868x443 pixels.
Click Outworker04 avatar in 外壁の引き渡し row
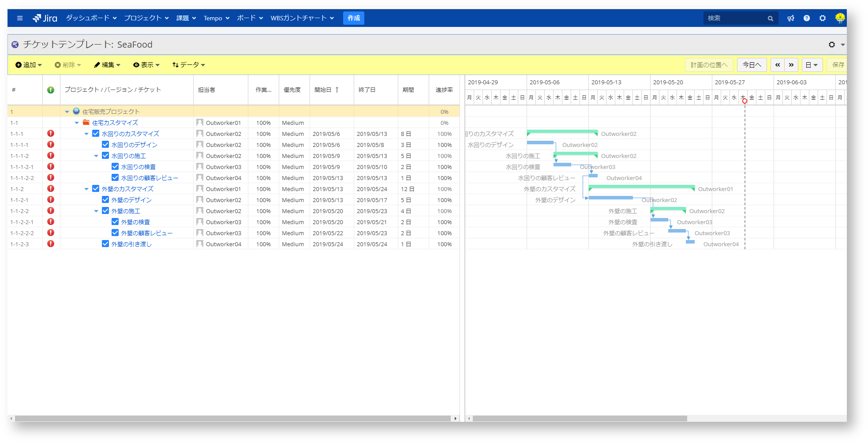(x=200, y=244)
